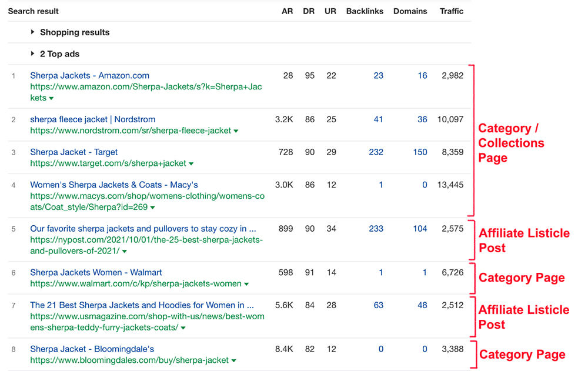Click the UR column header

tap(330, 11)
